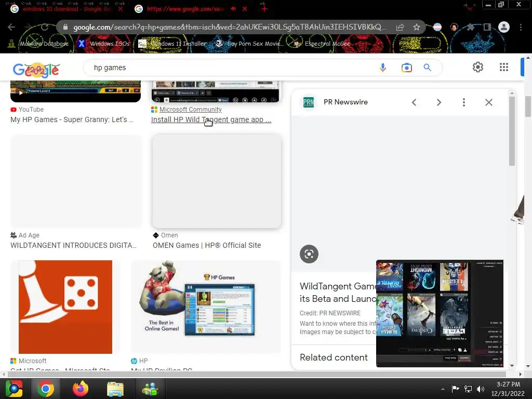The height and width of the screenshot is (399, 532).
Task: Close the 'windows 10 download' tab
Action: pyautogui.click(x=121, y=9)
